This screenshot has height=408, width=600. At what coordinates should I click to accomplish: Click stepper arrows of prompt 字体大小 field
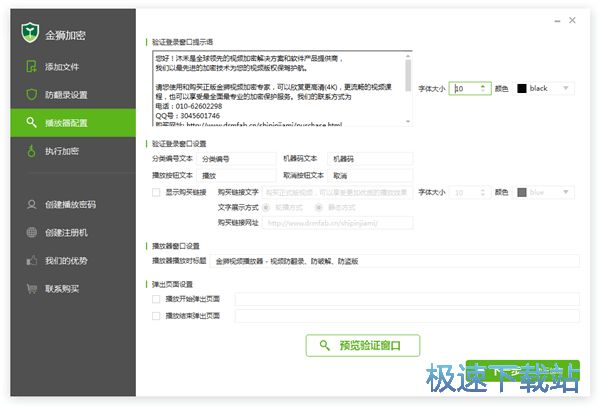pos(483,88)
